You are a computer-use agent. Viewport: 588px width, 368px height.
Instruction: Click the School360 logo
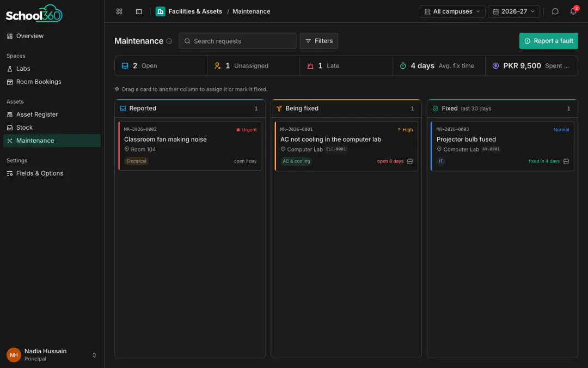point(34,14)
